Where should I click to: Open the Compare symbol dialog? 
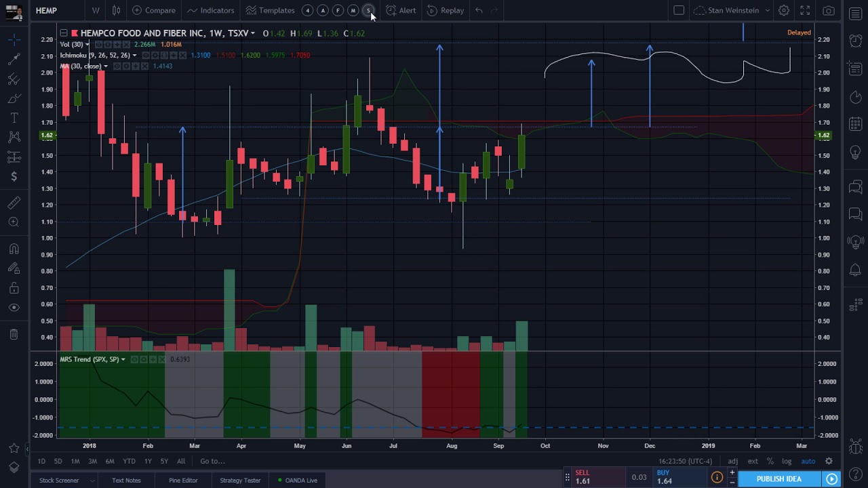click(x=154, y=10)
